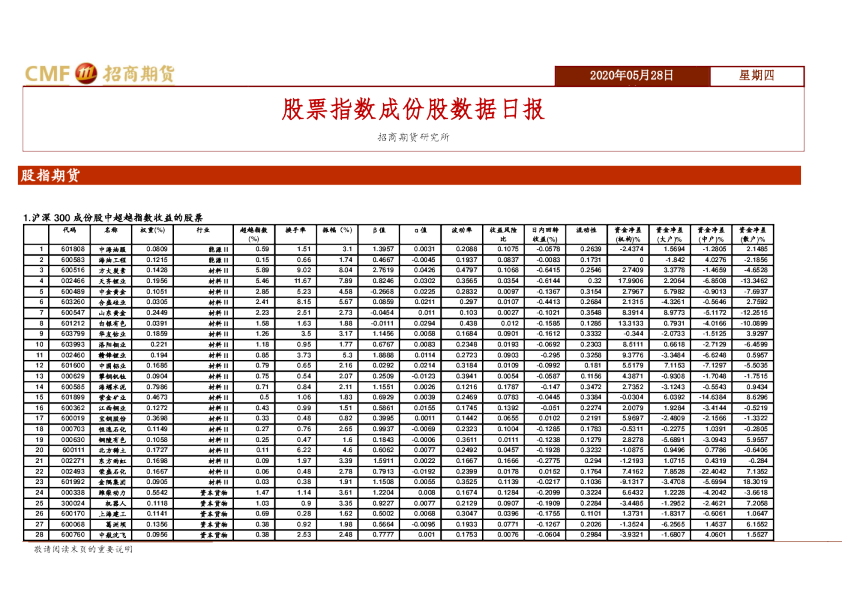Click the 星期四 weekday box

click(x=756, y=75)
